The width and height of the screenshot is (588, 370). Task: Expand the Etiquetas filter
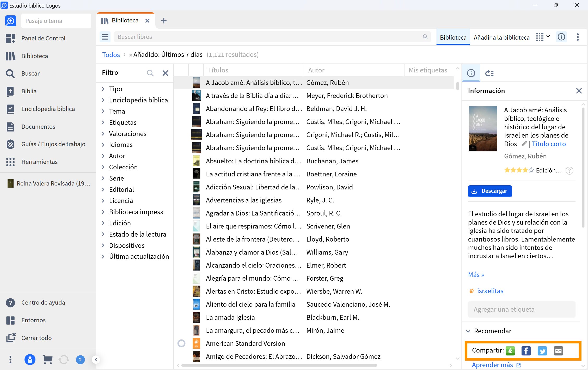pyautogui.click(x=103, y=122)
